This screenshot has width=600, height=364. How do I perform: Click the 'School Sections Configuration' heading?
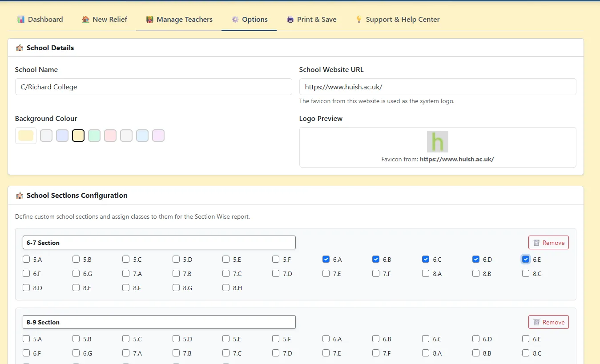[x=77, y=196]
